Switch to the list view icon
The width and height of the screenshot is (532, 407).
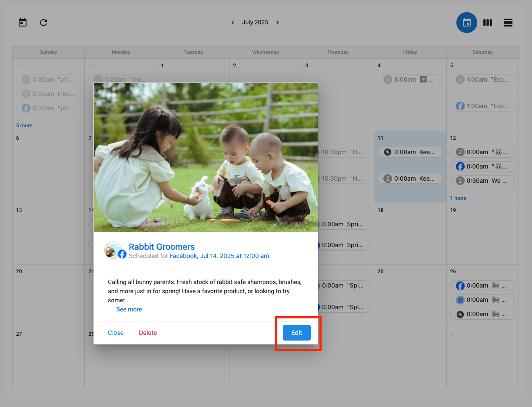point(508,23)
